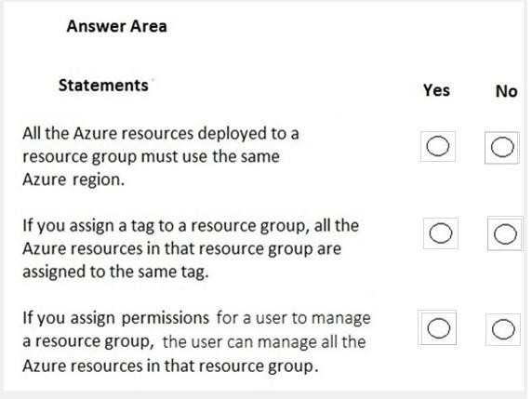Mark No for the user permissions statement

pos(503,329)
